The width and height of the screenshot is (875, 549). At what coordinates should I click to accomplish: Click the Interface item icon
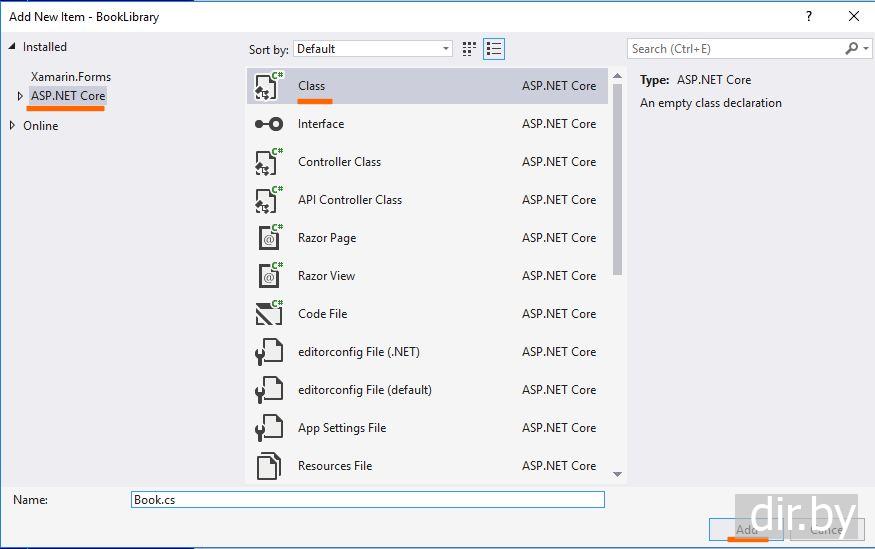[x=268, y=124]
